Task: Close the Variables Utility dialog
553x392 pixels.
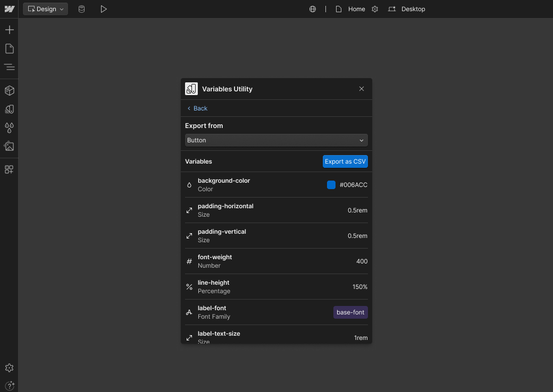Action: tap(362, 89)
